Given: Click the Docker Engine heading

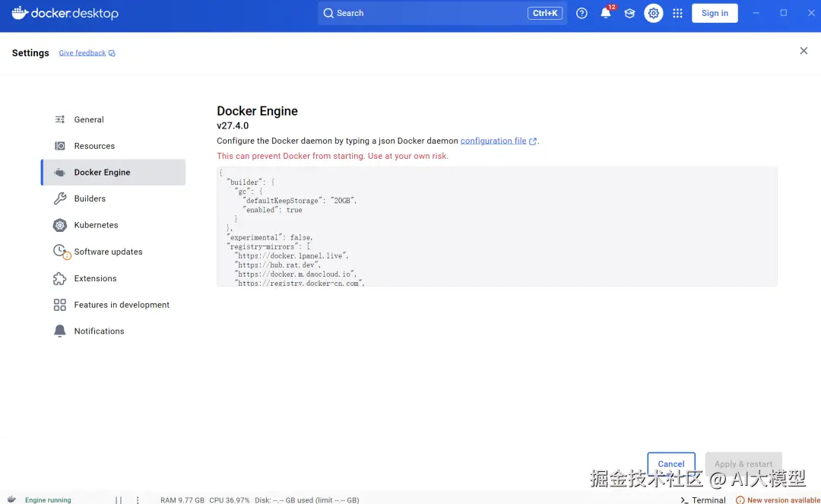Looking at the screenshot, I should (x=257, y=111).
